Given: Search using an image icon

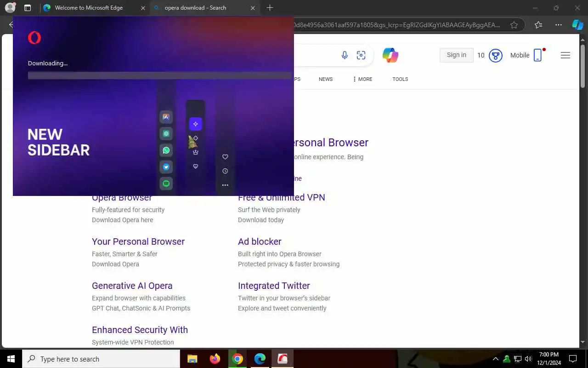Looking at the screenshot, I should [x=361, y=55].
